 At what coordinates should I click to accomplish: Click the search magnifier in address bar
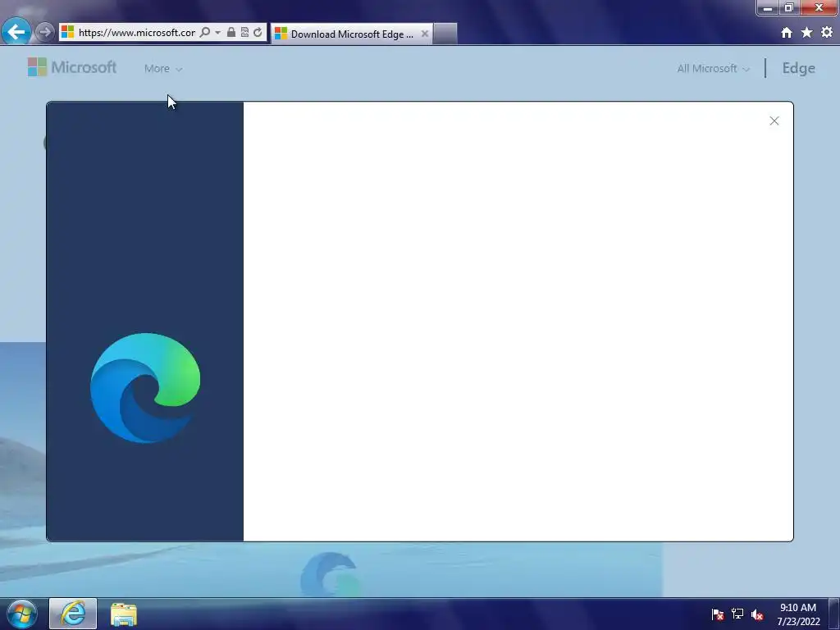(x=204, y=32)
